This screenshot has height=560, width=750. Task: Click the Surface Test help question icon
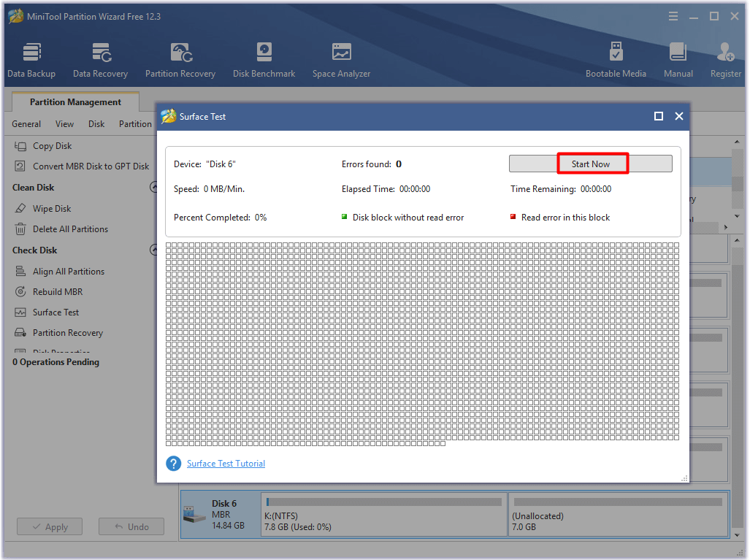pyautogui.click(x=174, y=464)
